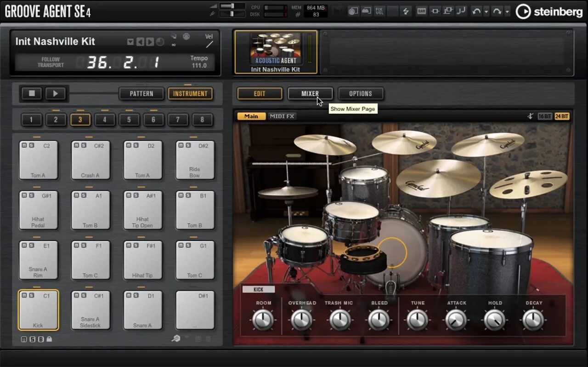Stop pattern playback
Screen dimensions: 588x367
(32, 93)
